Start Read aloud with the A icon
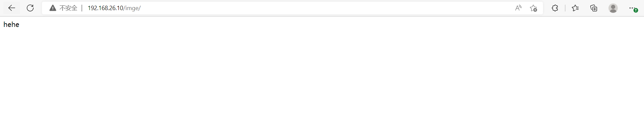644x140 pixels. pyautogui.click(x=518, y=8)
